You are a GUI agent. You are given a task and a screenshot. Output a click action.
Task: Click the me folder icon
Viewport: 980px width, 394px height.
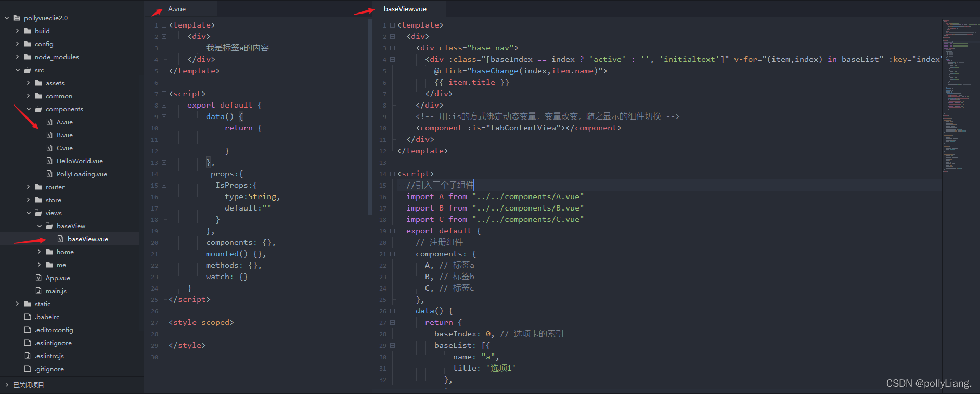49,265
